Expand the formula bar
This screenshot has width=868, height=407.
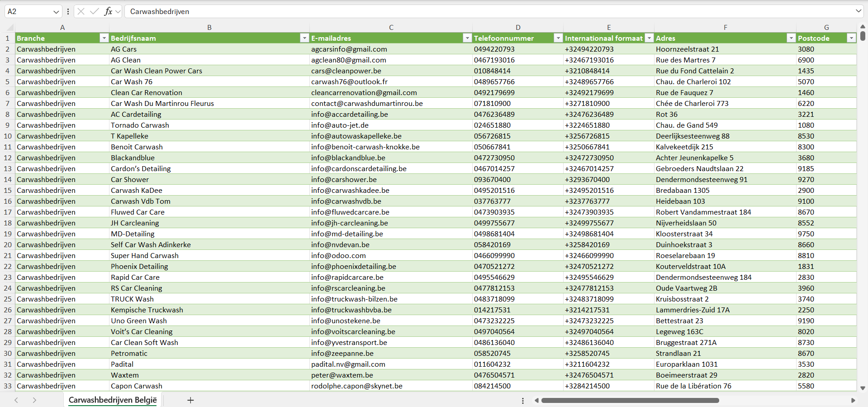click(x=858, y=11)
